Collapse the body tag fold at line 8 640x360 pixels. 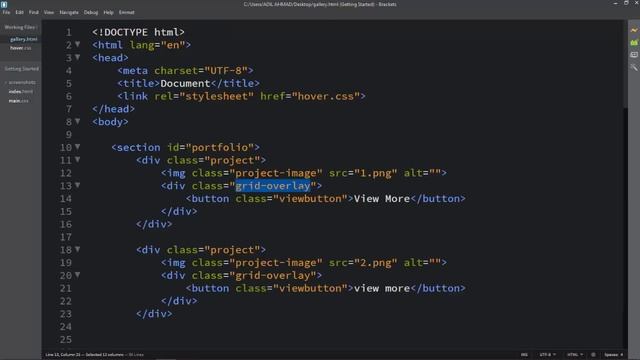78,121
